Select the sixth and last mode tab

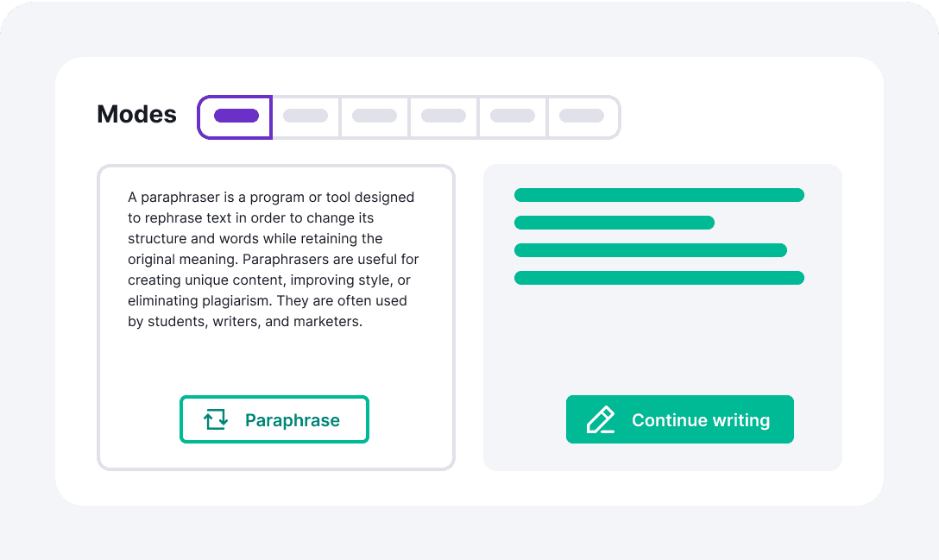(583, 116)
